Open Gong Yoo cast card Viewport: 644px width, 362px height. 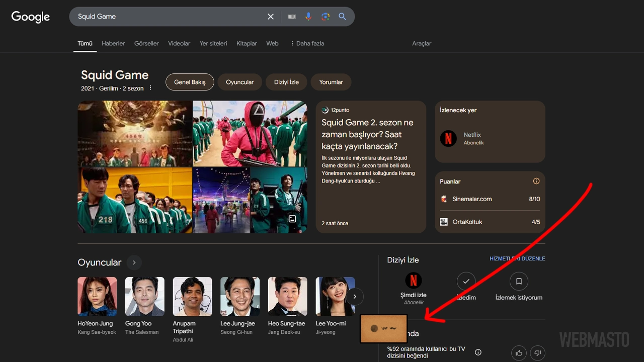pos(144,306)
